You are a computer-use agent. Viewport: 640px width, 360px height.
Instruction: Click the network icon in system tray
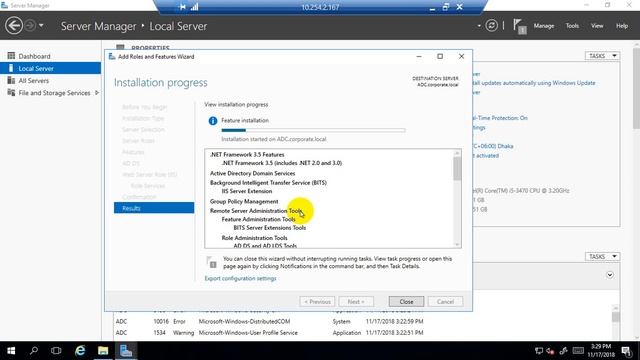538,351
